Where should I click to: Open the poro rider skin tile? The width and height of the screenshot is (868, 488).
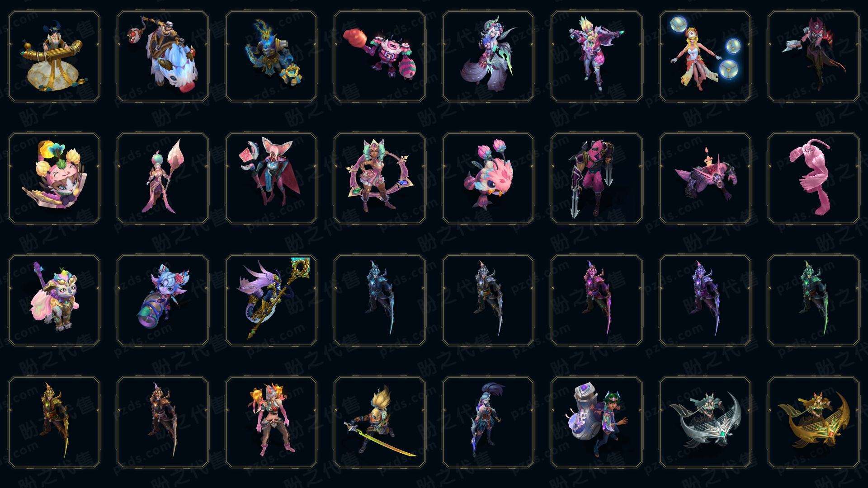tap(163, 56)
